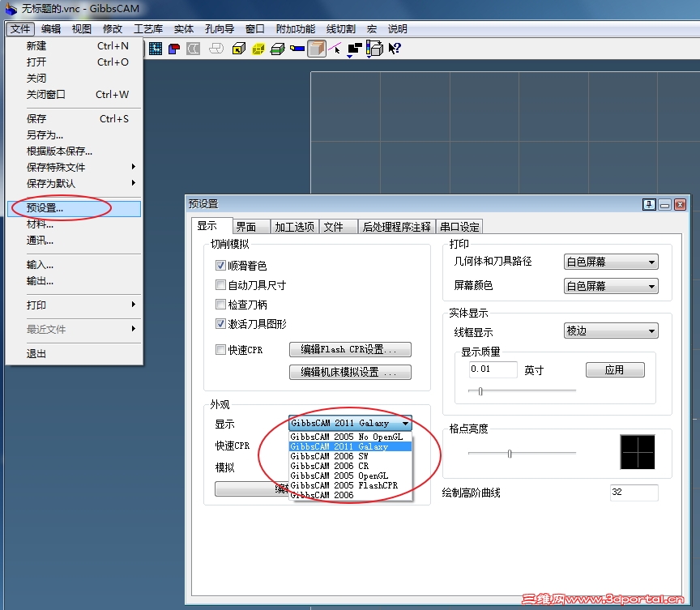The height and width of the screenshot is (610, 700).
Task: Switch to the 文件 tab in dialog
Action: tap(339, 227)
